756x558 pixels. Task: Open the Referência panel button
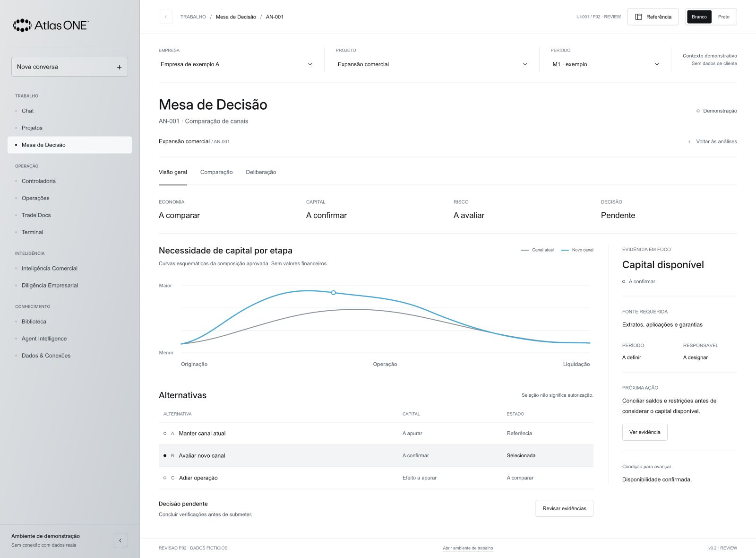(653, 17)
